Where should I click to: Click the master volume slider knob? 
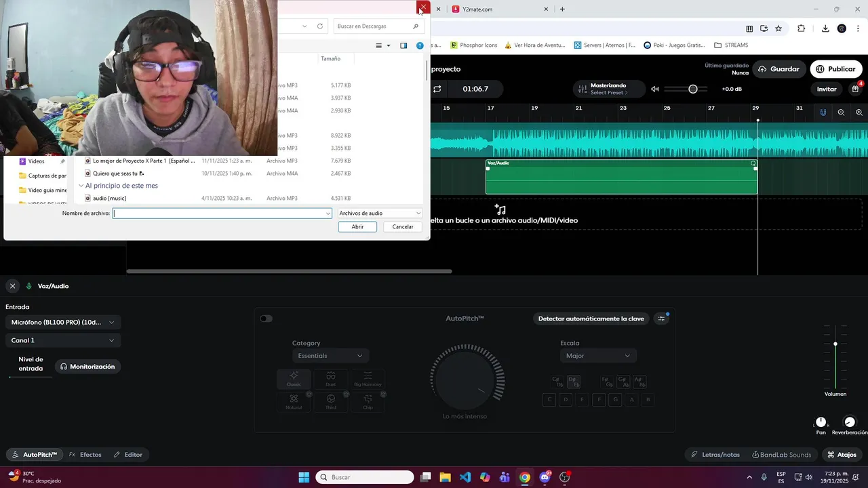[x=693, y=89]
